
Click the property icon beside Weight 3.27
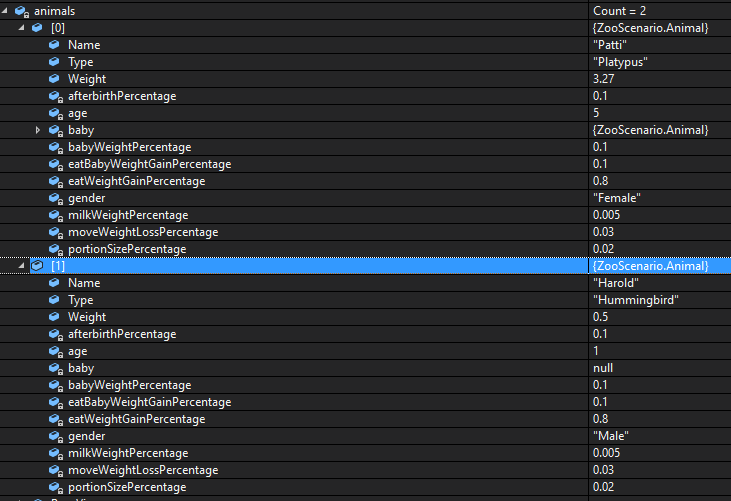(x=55, y=79)
